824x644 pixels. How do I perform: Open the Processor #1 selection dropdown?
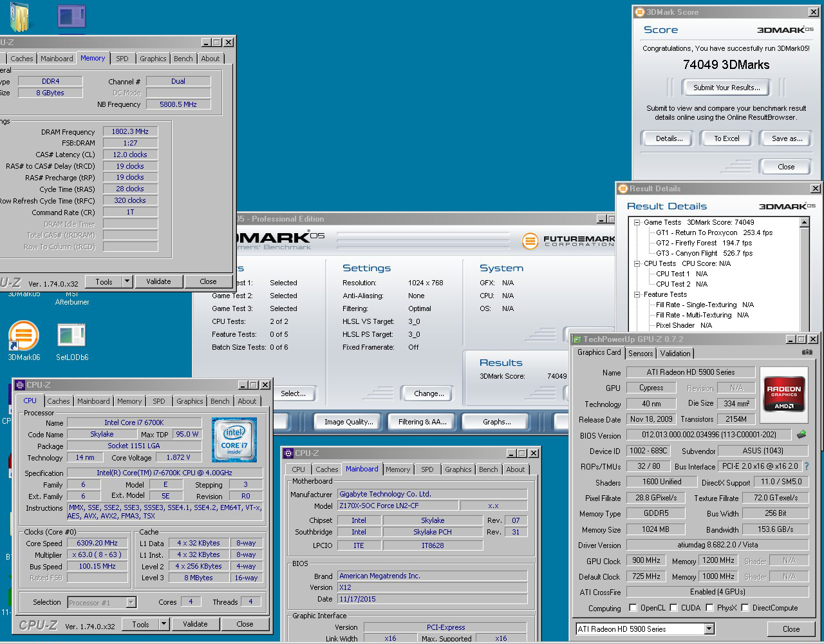[131, 603]
